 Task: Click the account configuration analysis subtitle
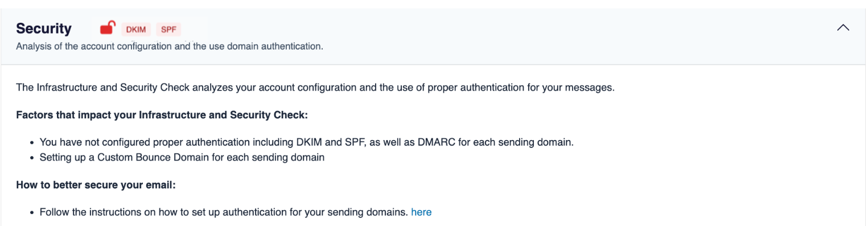pos(170,46)
